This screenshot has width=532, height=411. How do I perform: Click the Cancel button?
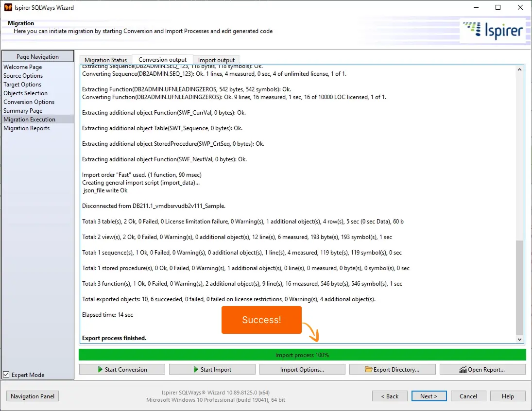point(468,396)
